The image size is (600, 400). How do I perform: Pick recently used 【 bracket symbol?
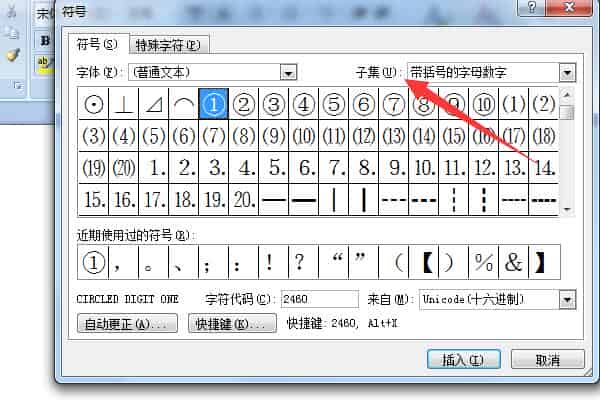point(424,263)
